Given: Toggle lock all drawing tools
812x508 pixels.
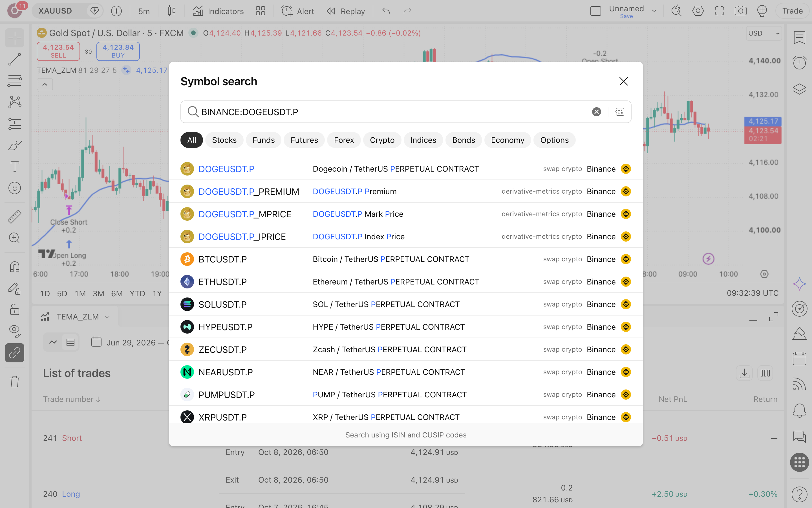Looking at the screenshot, I should pos(14,310).
